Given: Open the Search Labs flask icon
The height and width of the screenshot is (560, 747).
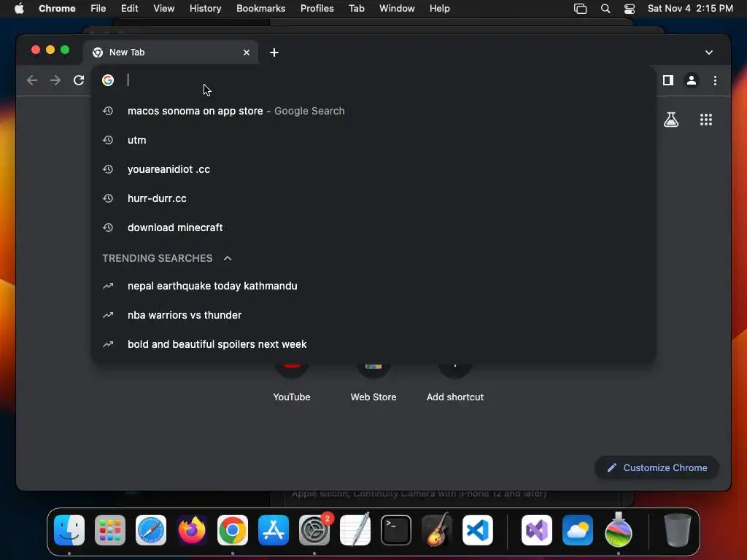Looking at the screenshot, I should pos(671,120).
